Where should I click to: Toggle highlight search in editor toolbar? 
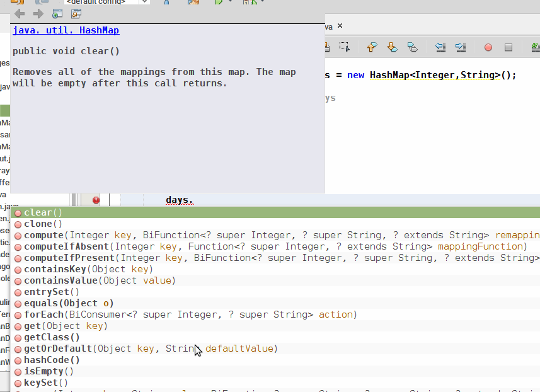click(535, 47)
